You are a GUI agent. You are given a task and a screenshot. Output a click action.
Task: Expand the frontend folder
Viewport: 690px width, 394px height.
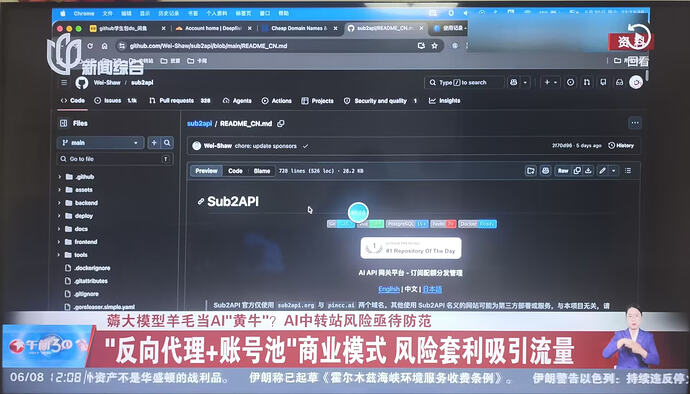(59, 242)
